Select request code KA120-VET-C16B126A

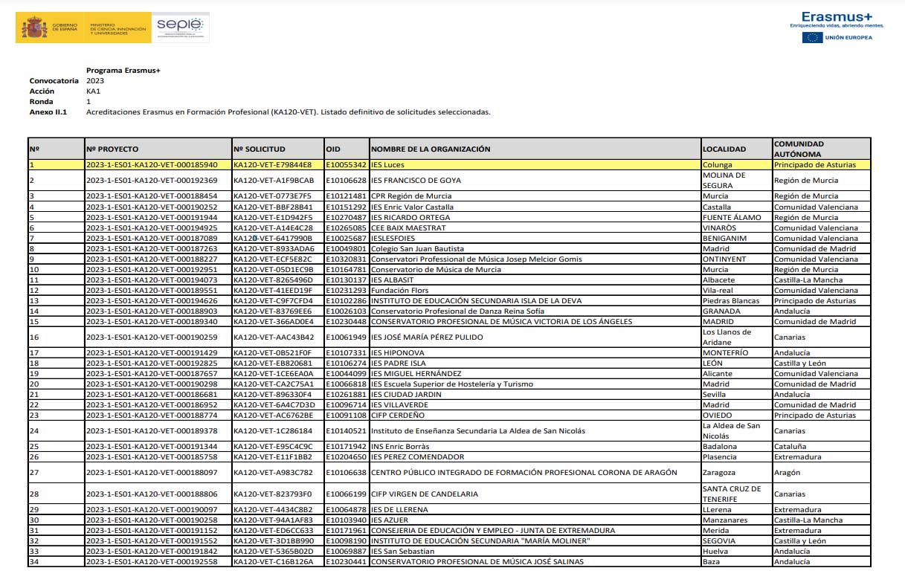[273, 561]
